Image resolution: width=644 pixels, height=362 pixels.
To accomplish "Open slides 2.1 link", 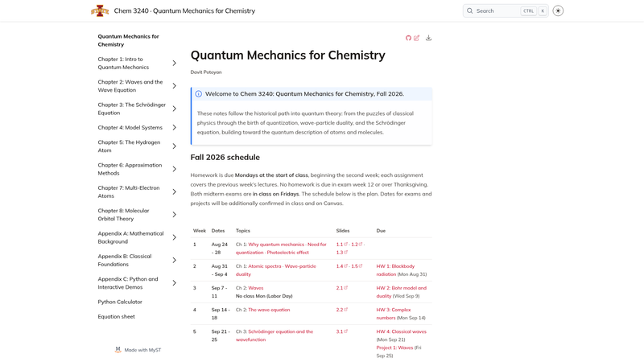I will click(341, 288).
